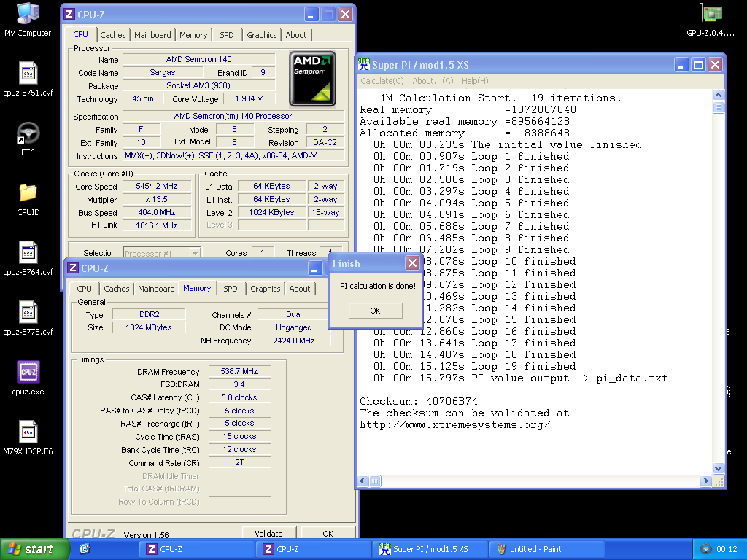Open the Mainboard tab in top CPU-Z
Image resolution: width=747 pixels, height=560 pixels.
[x=152, y=35]
